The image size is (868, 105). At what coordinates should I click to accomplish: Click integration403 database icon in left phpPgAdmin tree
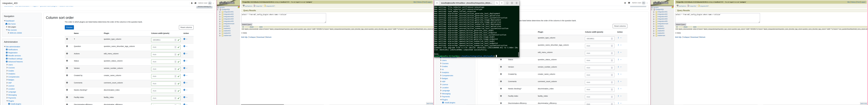coord(222,16)
